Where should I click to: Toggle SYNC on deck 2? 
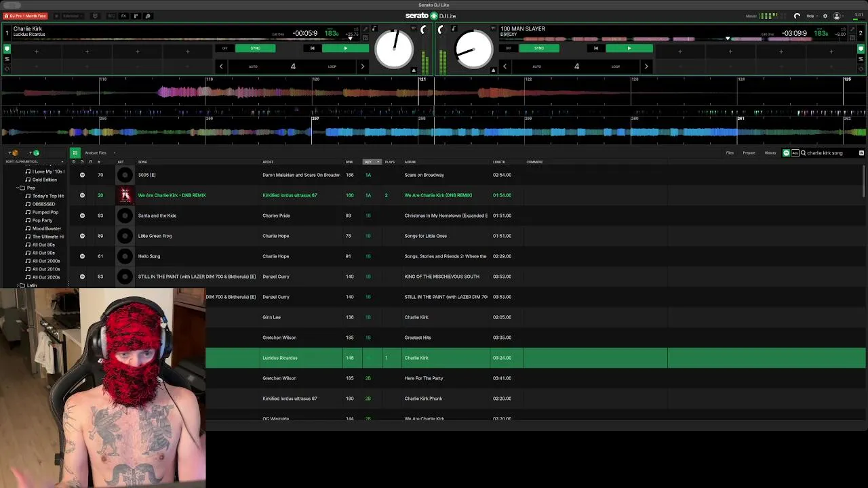pyautogui.click(x=539, y=48)
